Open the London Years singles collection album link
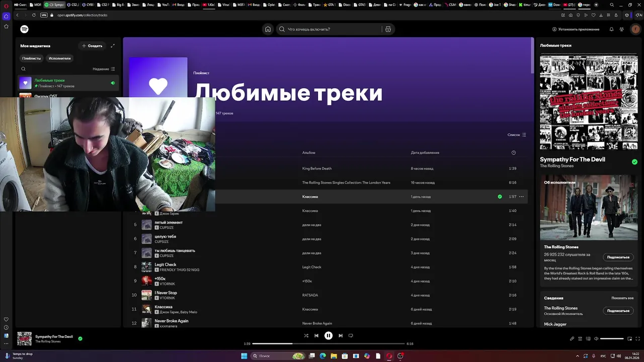The height and width of the screenshot is (362, 644). click(346, 183)
